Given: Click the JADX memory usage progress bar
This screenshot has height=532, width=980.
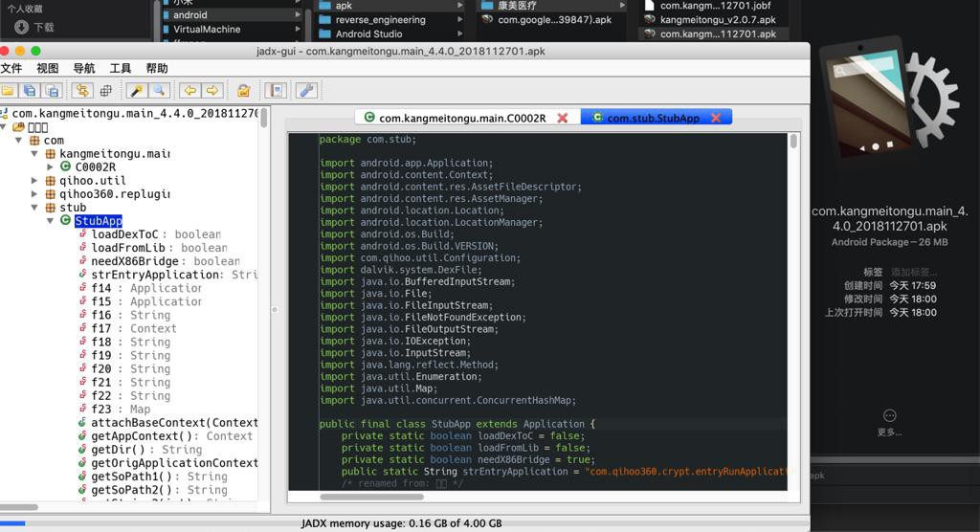Looking at the screenshot, I should (404, 523).
